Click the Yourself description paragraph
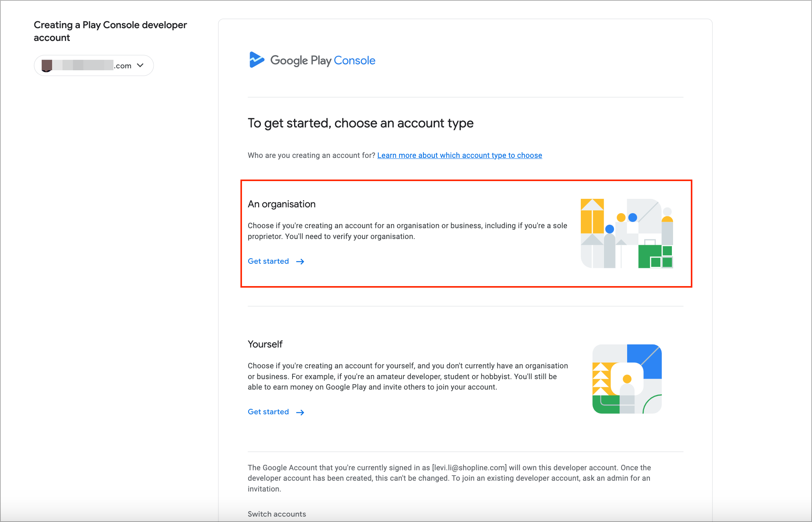 tap(408, 376)
